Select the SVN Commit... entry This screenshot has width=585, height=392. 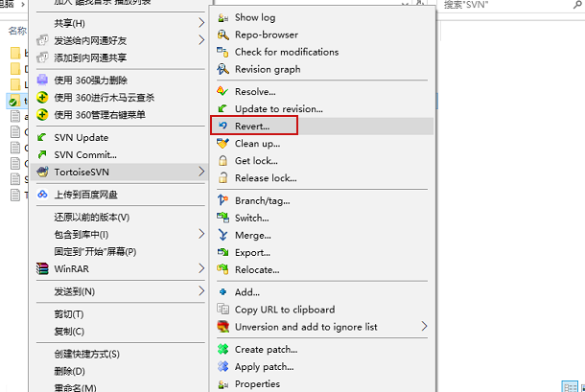point(121,154)
